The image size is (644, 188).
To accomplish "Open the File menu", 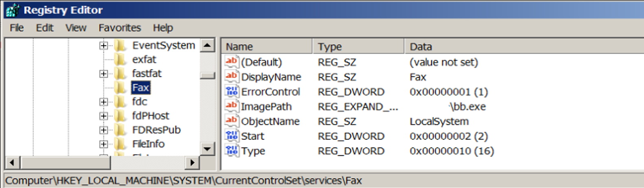I will coord(17,28).
